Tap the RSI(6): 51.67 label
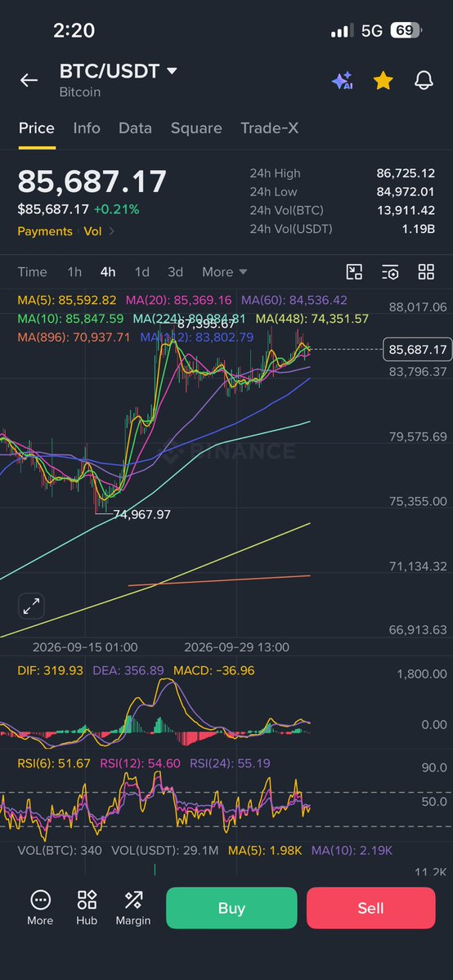The height and width of the screenshot is (980, 453). pos(54,763)
